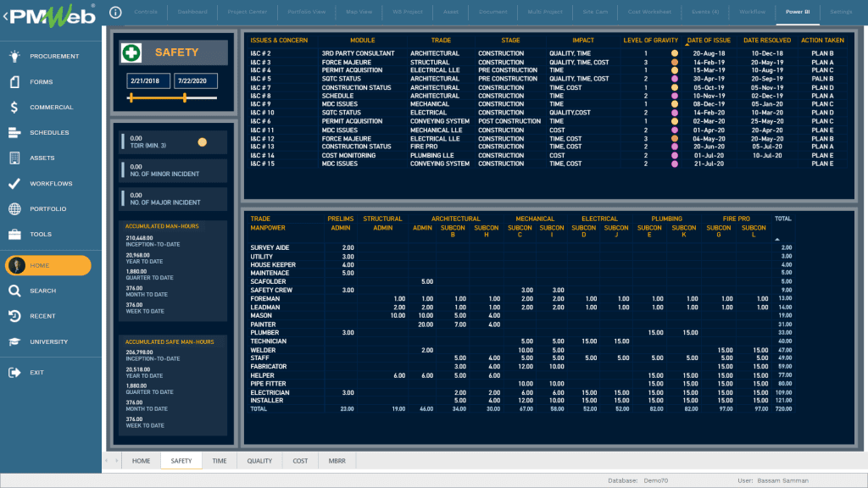868x488 pixels.
Task: Click the date slider right handle
Action: (184, 98)
